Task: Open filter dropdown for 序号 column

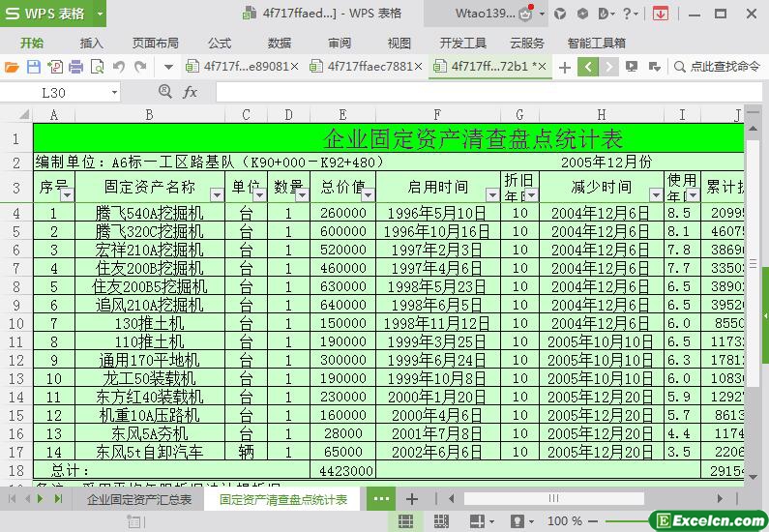Action: pyautogui.click(x=67, y=195)
